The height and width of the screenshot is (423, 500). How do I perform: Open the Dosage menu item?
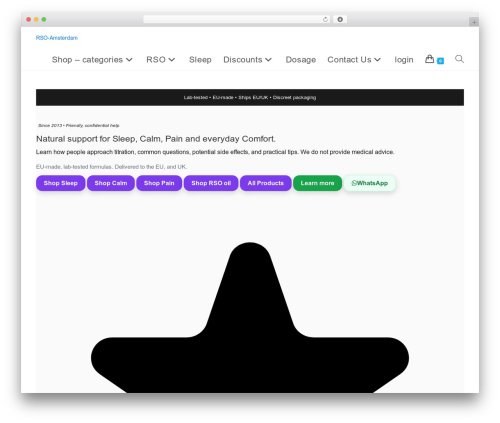click(x=301, y=60)
